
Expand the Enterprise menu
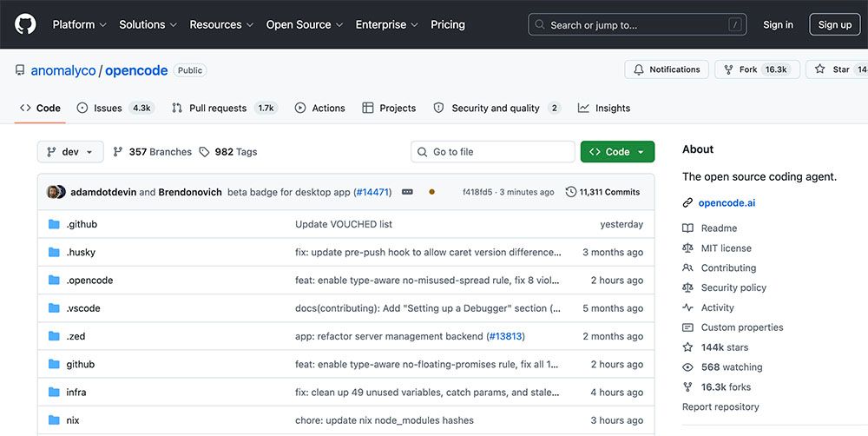coord(387,24)
